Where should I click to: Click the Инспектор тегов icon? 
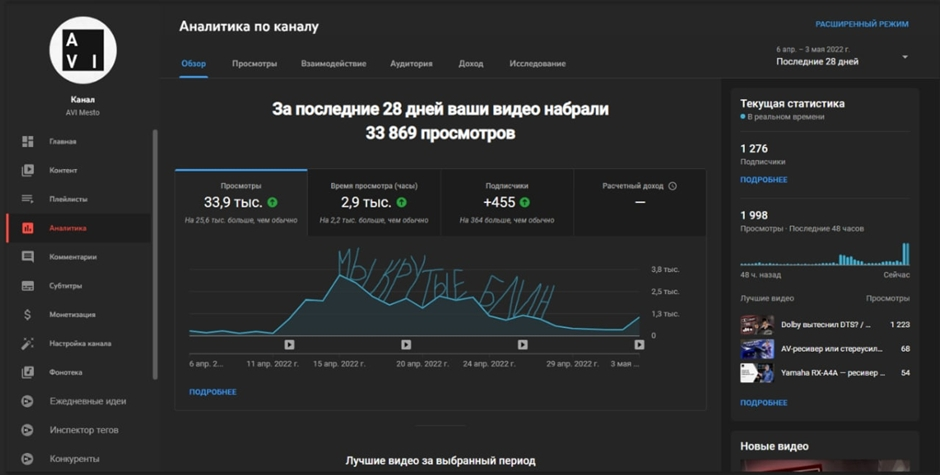coord(28,430)
